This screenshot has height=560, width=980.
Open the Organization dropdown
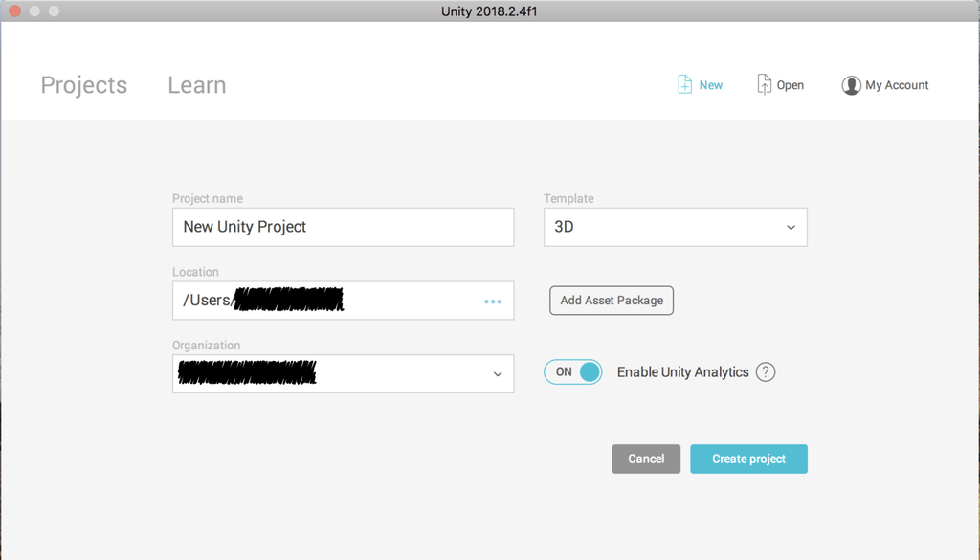click(344, 373)
